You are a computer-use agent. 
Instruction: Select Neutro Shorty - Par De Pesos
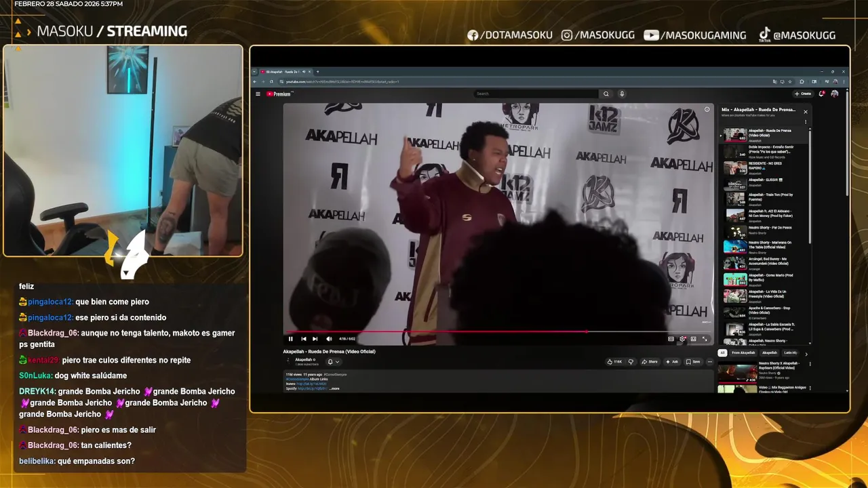764,230
